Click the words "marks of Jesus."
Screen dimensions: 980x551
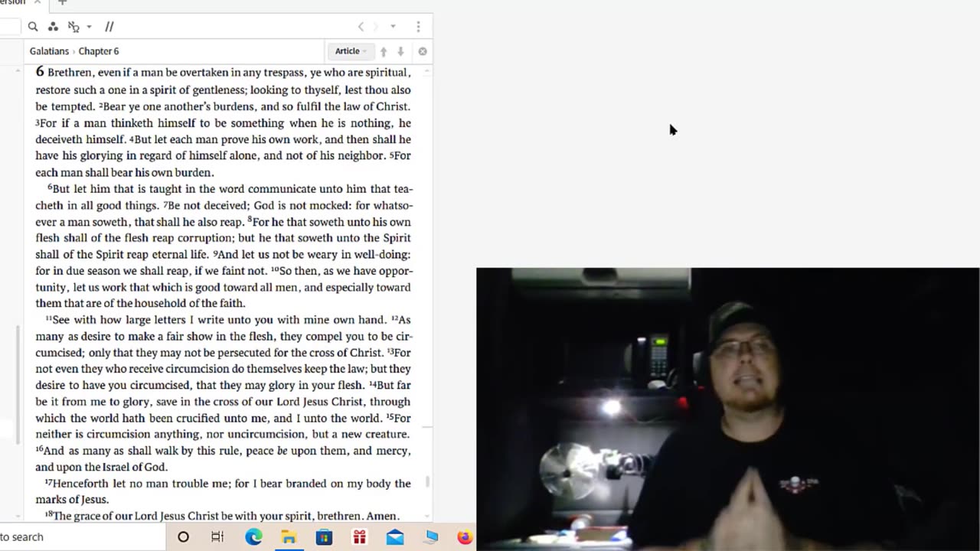72,500
